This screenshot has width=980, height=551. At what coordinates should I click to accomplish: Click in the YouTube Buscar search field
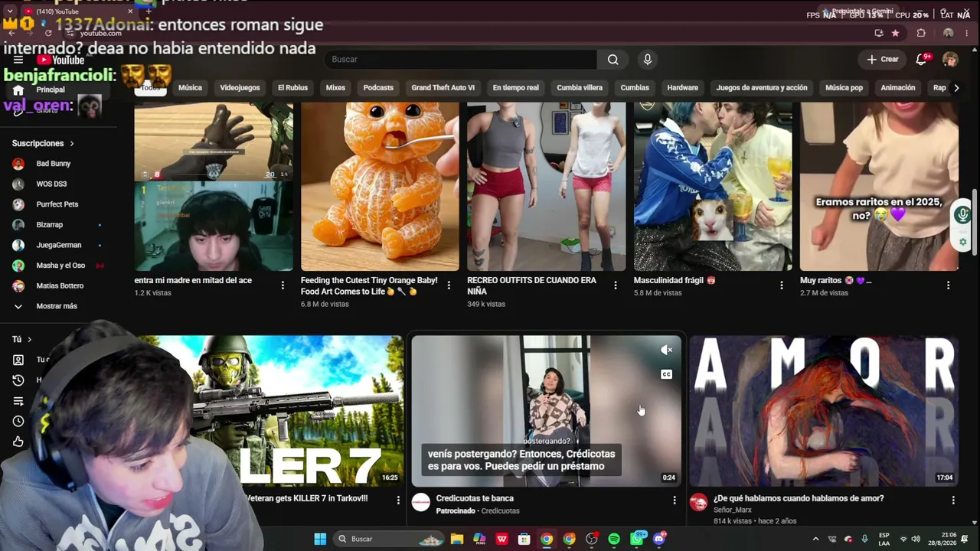click(461, 60)
